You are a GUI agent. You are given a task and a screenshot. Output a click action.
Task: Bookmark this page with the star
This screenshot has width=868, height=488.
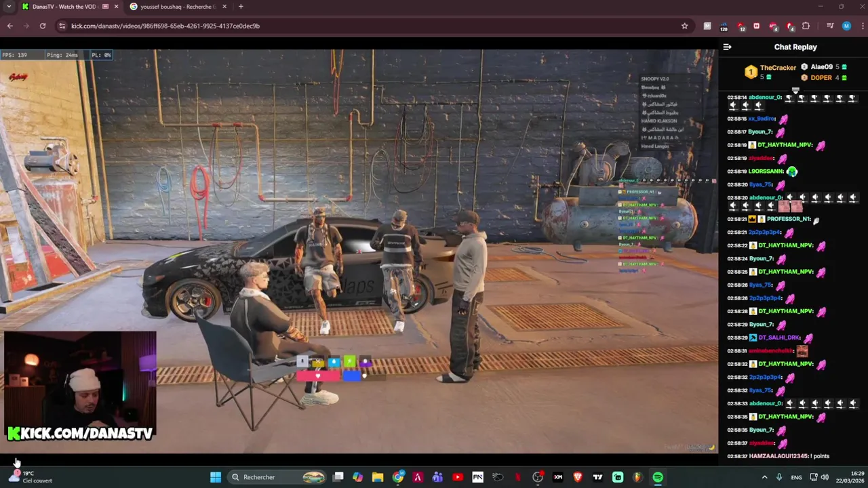685,26
